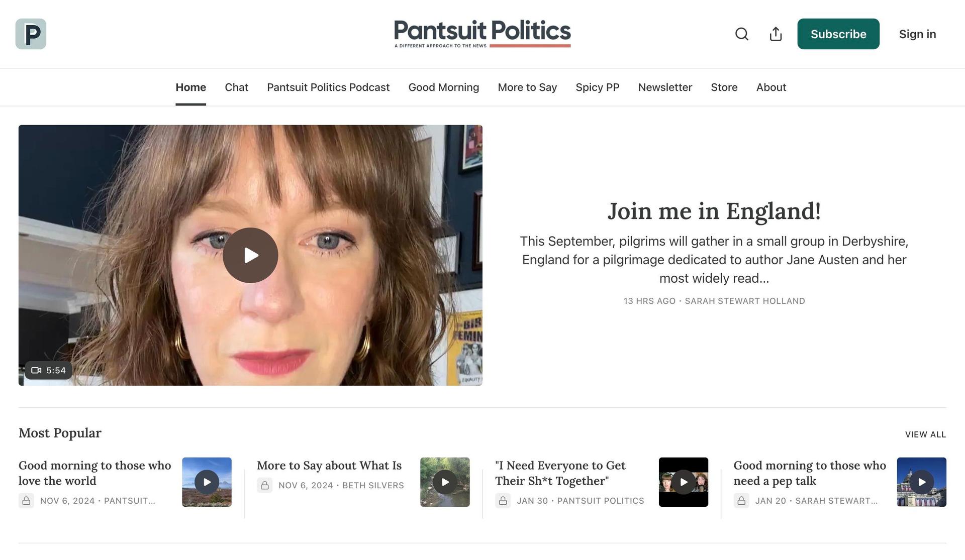965x560 pixels.
Task: Click the Subscribe button
Action: pos(838,34)
